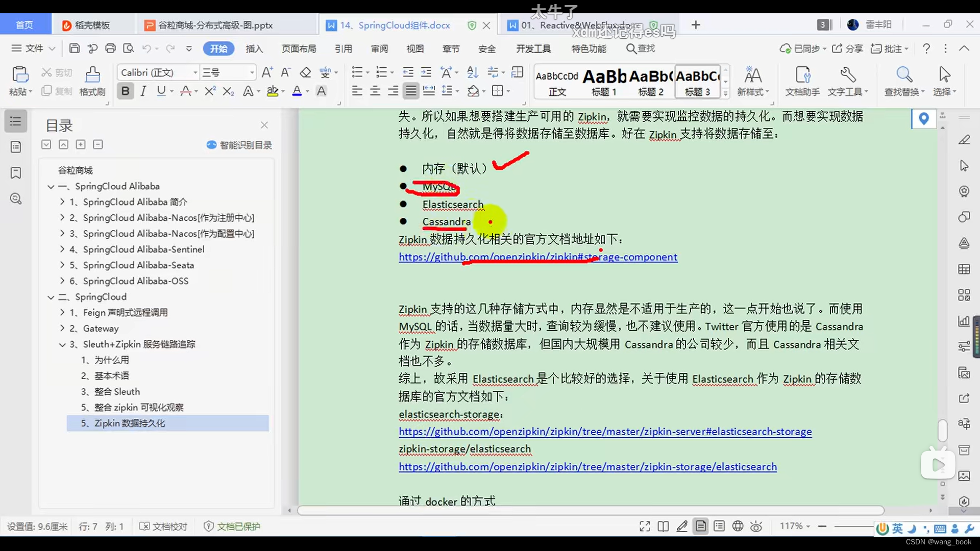
Task: Open the 插入 ribbon tab
Action: [x=254, y=48]
